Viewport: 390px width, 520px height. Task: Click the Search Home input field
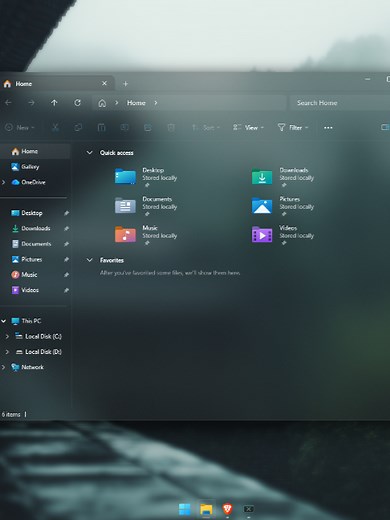[339, 103]
